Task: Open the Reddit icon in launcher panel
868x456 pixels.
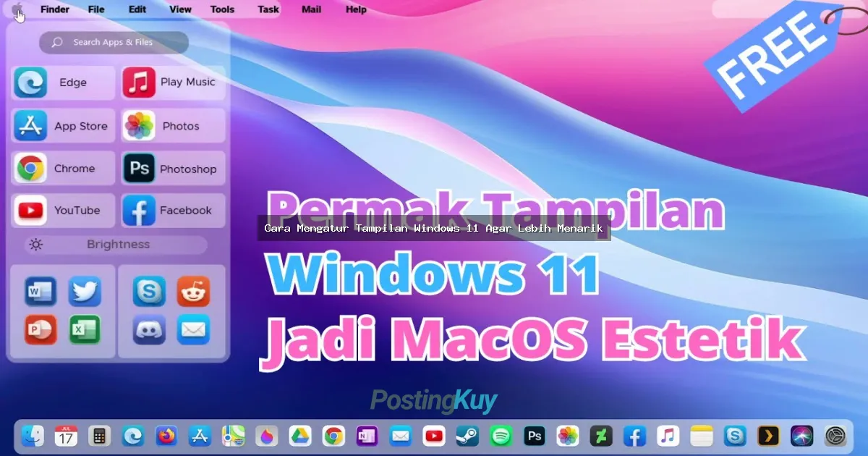Action: (x=193, y=292)
